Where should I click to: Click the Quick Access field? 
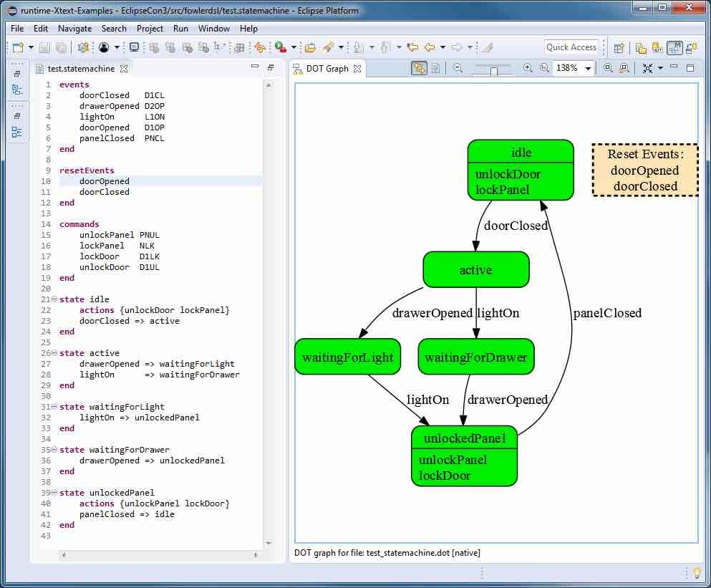[x=571, y=47]
